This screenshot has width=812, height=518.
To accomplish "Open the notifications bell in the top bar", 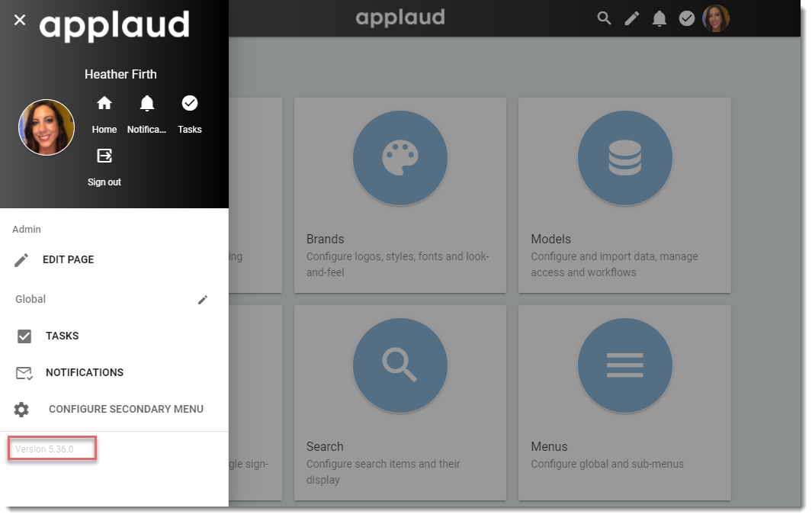I will pyautogui.click(x=660, y=18).
